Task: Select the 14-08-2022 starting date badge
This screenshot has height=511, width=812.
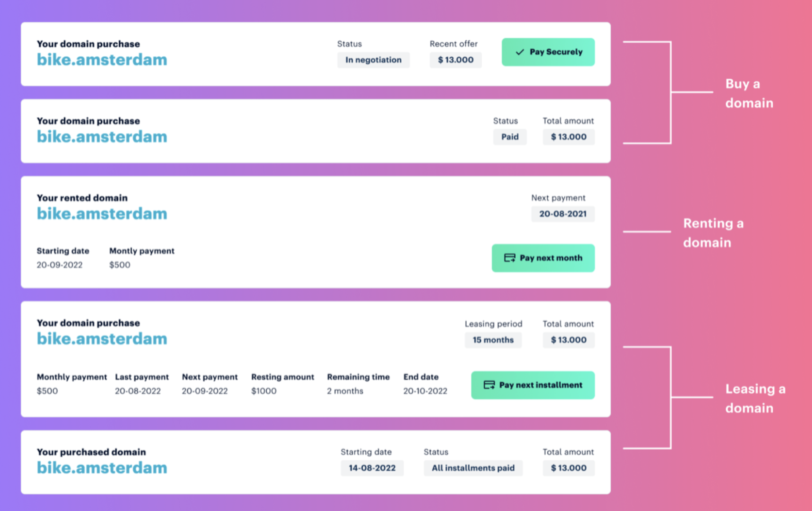Action: coord(372,468)
